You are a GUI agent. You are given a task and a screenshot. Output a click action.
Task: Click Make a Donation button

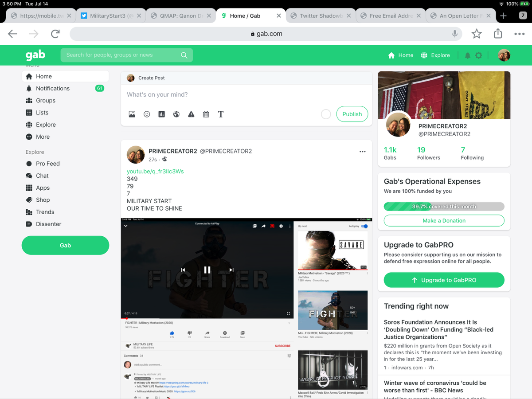tap(444, 220)
